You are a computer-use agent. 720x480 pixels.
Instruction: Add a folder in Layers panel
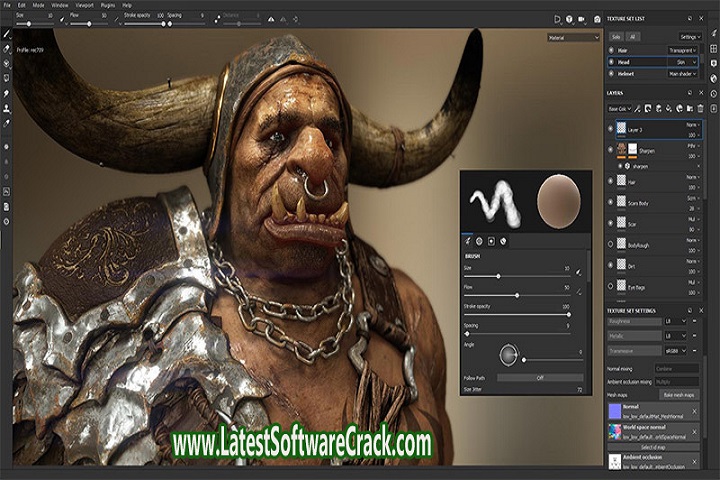[x=690, y=108]
